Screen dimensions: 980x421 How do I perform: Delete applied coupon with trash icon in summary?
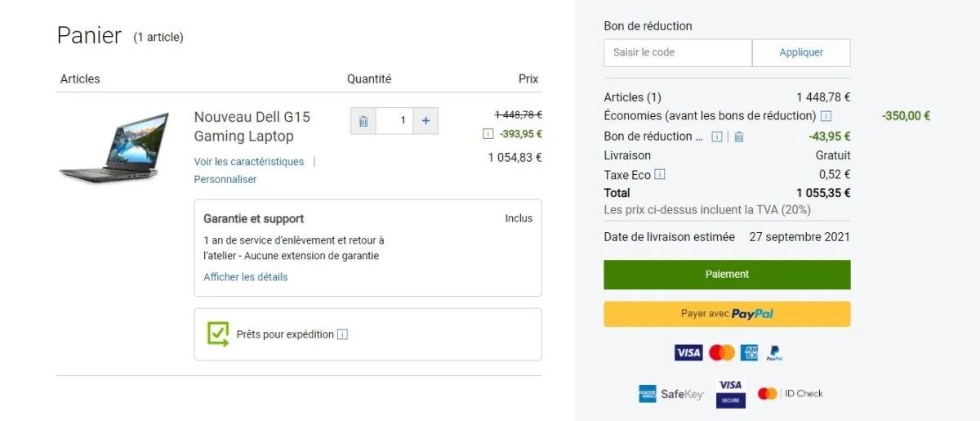738,137
